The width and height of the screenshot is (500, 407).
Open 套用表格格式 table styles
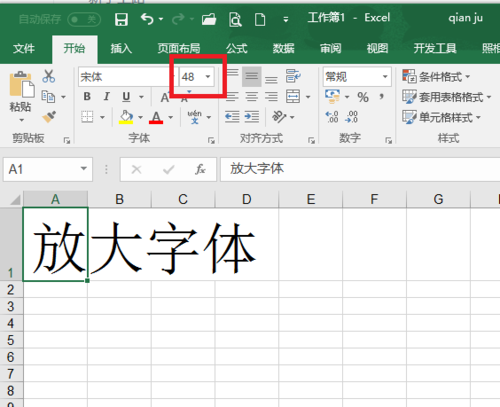[x=447, y=97]
